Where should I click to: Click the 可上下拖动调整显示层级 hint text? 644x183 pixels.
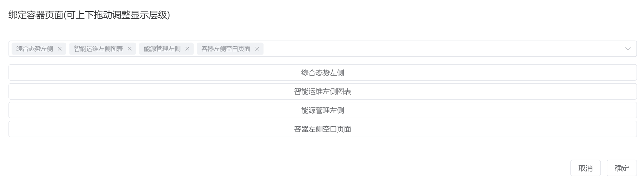click(117, 15)
